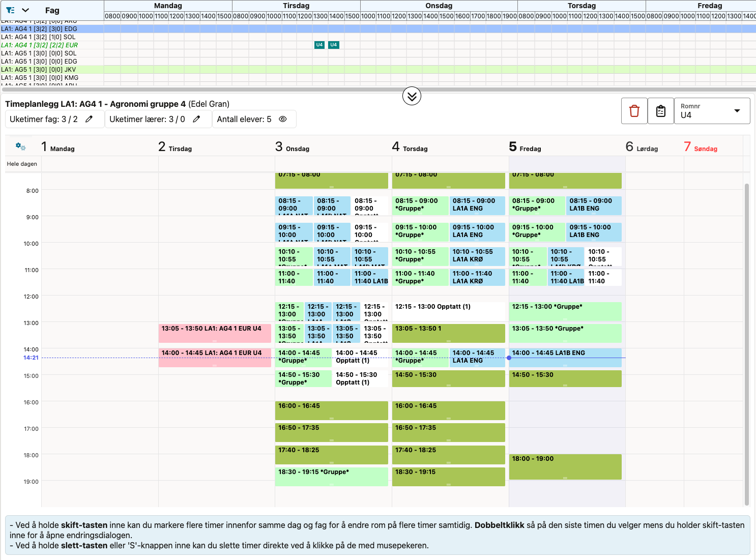The width and height of the screenshot is (756, 560).
Task: Select Torsdag 12:15 - 13:00 Opptatt (1) block
Action: click(449, 311)
